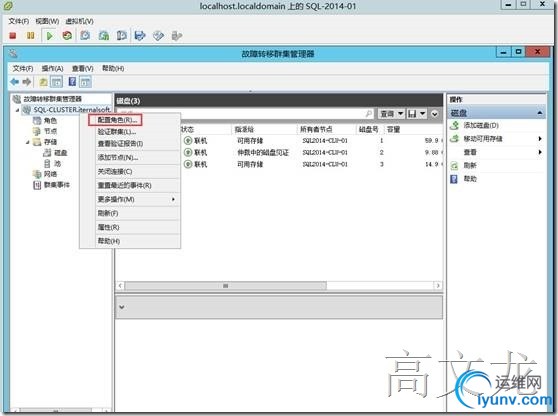Expand the query options chevron button
Image resolution: width=558 pixels, height=416 pixels.
coord(435,114)
